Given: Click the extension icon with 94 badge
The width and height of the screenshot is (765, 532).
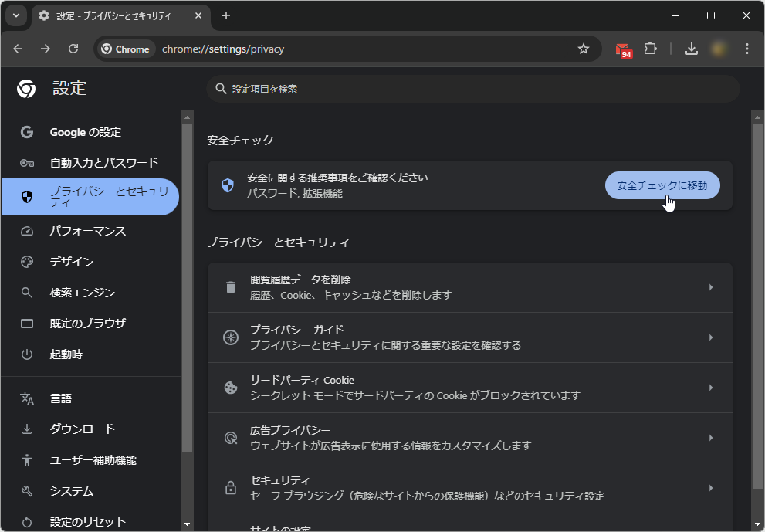Looking at the screenshot, I should click(622, 48).
